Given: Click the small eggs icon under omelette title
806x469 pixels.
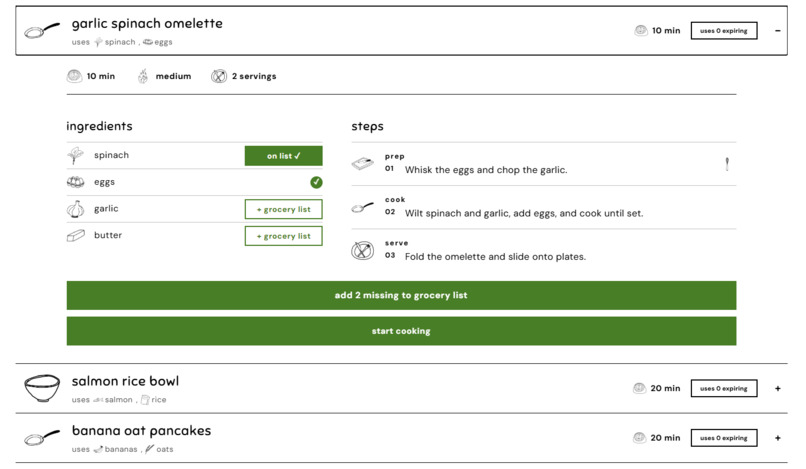Looking at the screenshot, I should point(148,42).
